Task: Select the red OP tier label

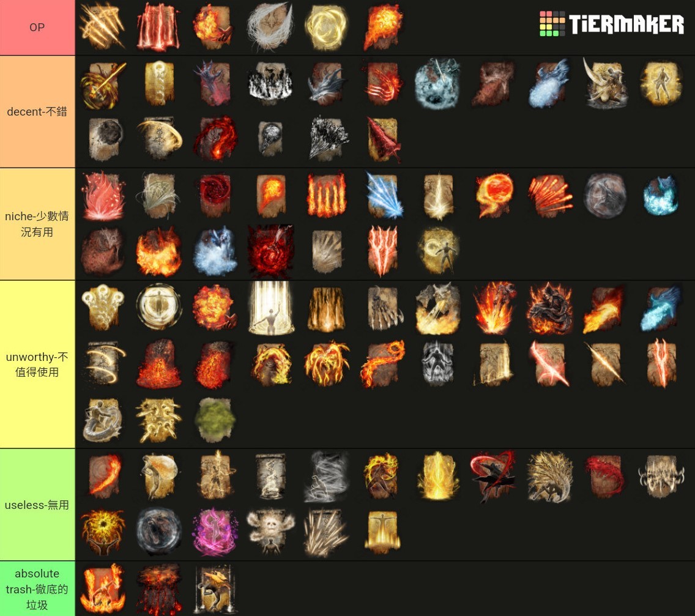Action: pos(37,28)
